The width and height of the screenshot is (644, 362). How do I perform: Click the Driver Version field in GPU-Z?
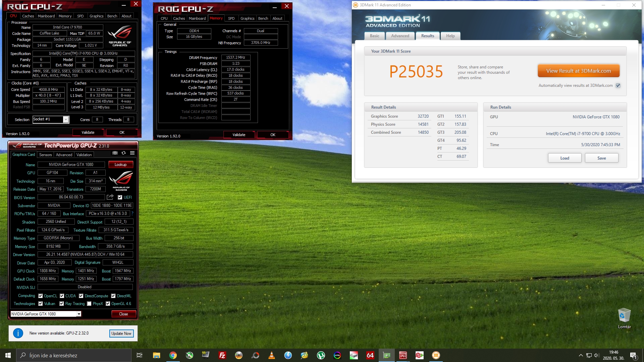point(85,254)
